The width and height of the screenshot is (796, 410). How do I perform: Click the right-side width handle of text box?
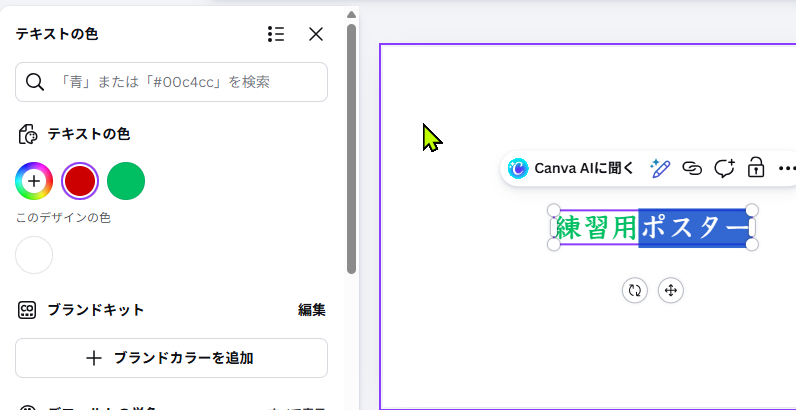click(x=752, y=227)
